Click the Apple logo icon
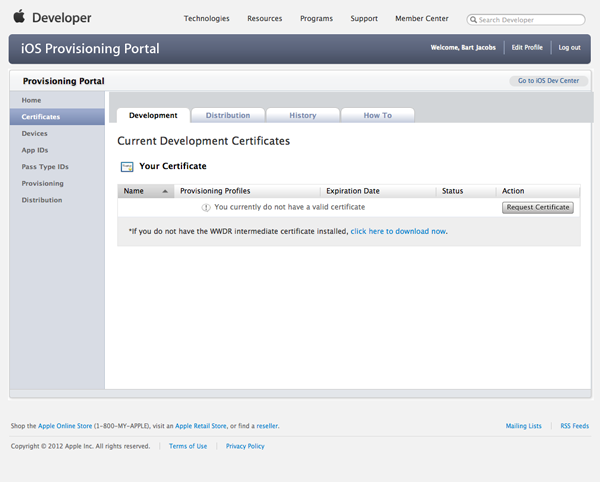The width and height of the screenshot is (600, 482). 19,17
